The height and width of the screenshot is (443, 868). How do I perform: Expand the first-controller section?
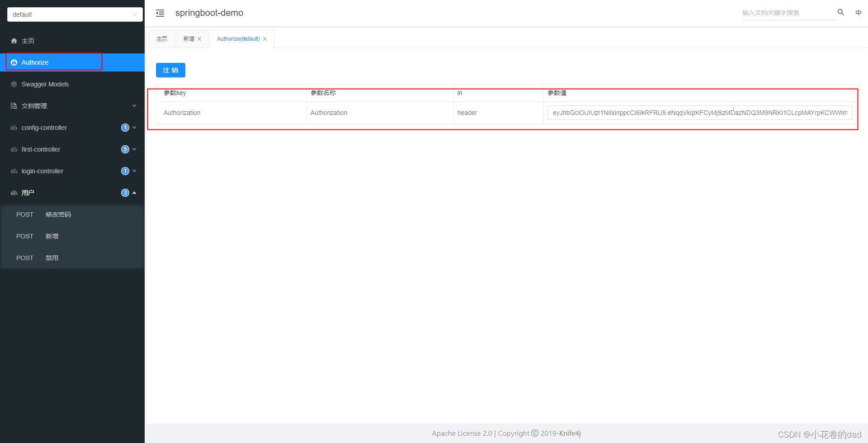[x=134, y=149]
